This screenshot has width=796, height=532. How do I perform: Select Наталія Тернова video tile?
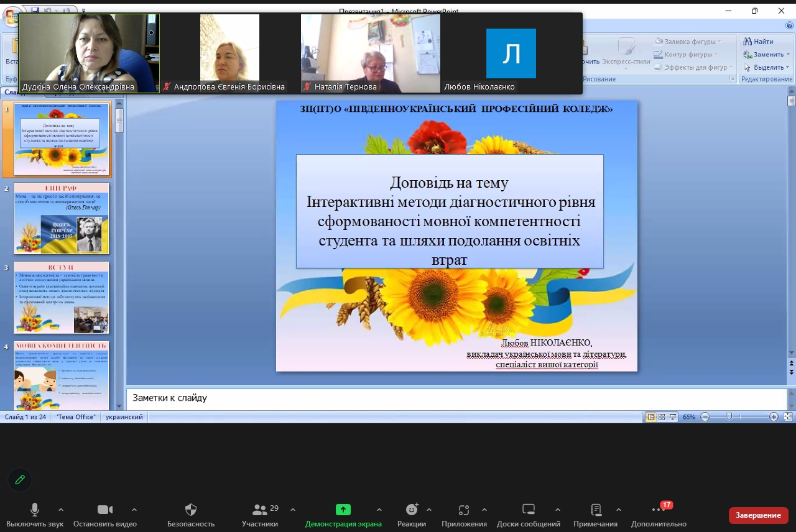click(371, 54)
